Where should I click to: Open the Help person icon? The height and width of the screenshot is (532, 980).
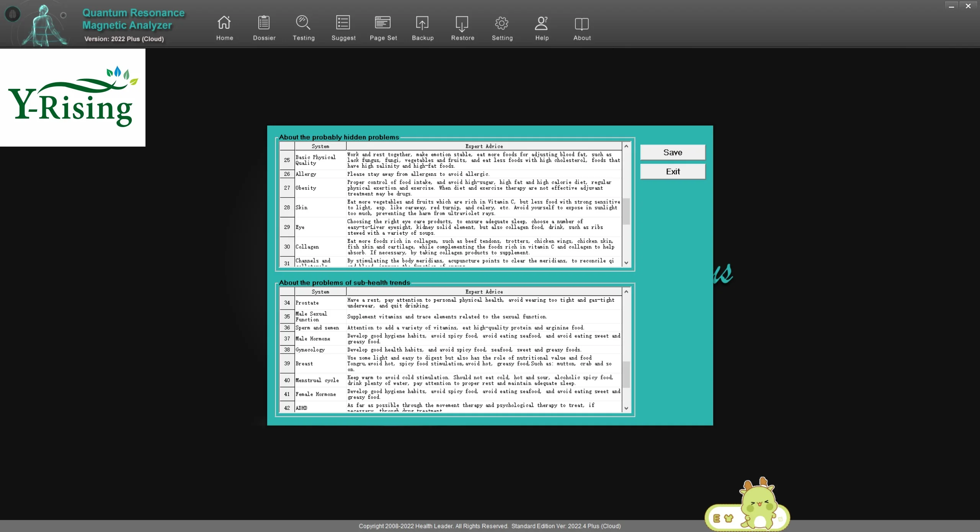[541, 23]
